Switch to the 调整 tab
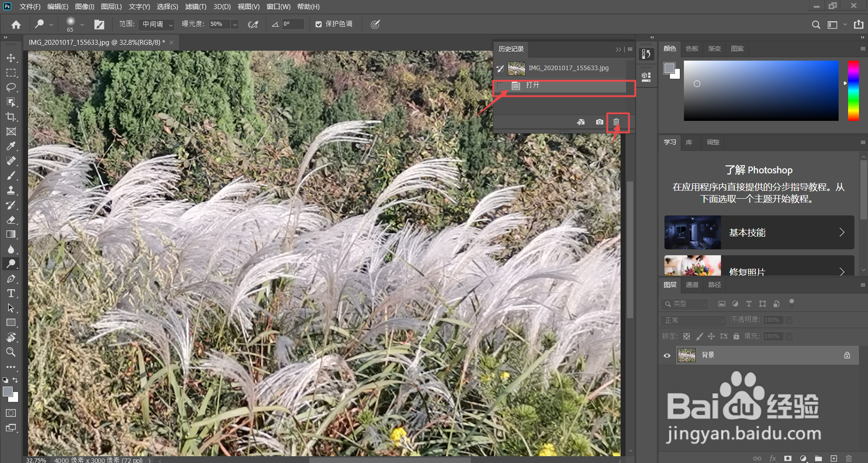This screenshot has height=463, width=868. (x=713, y=143)
